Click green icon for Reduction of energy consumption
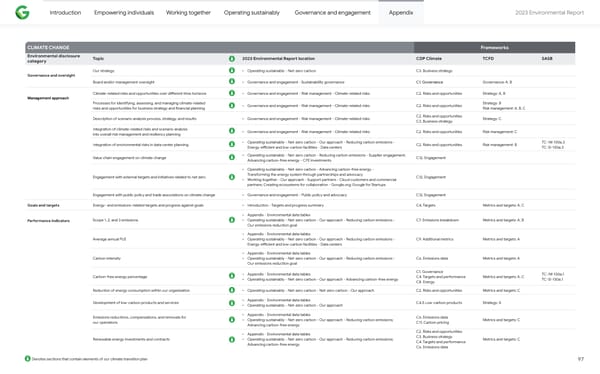Image resolution: width=600 pixels, height=374 pixels. pyautogui.click(x=232, y=290)
